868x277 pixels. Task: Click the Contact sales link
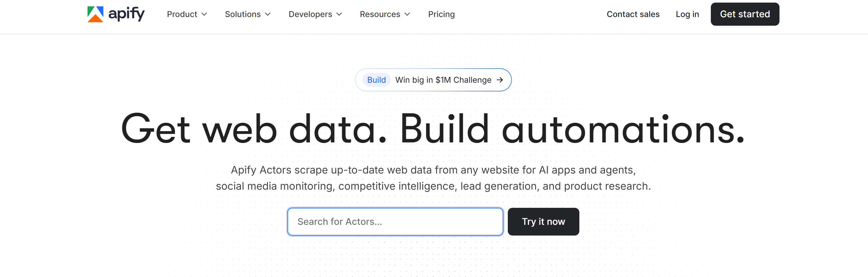coord(633,14)
